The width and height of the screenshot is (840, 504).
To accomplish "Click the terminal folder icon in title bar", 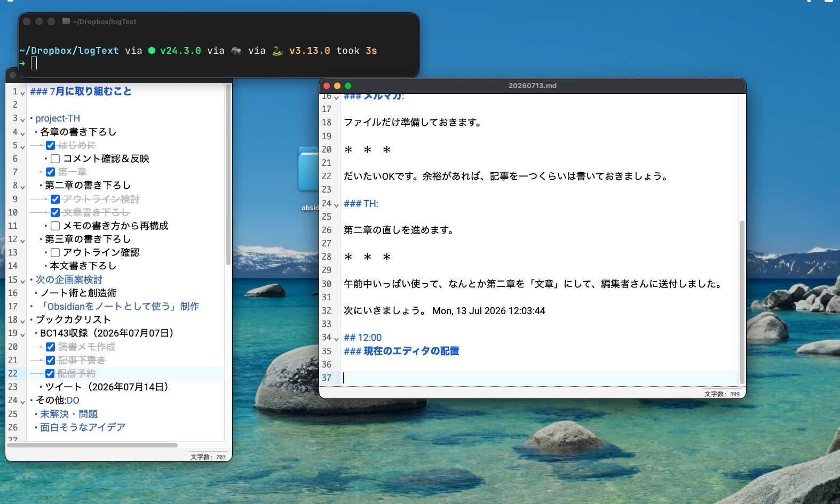I will (66, 21).
